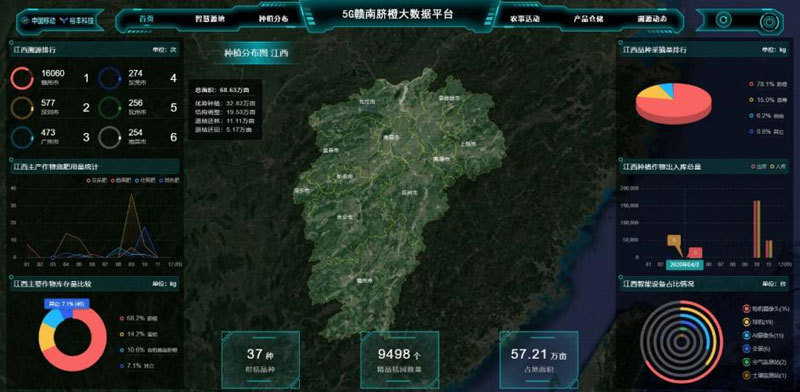Click the large concentric-ring icon top-right
The image size is (800, 392).
coord(768,21)
